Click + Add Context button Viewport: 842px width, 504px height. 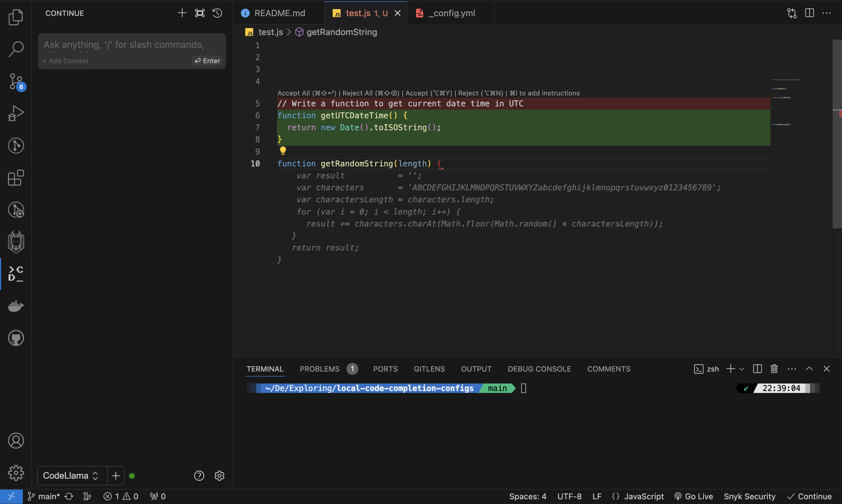(x=65, y=61)
